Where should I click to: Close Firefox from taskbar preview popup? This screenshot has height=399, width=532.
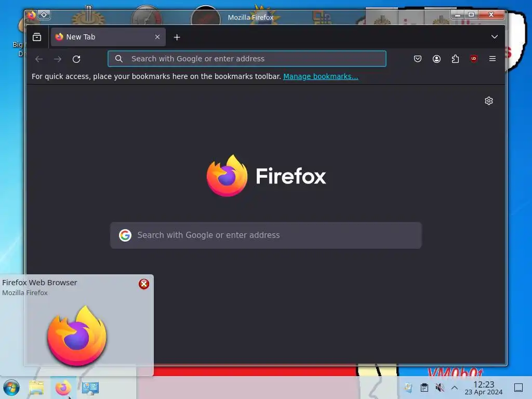click(144, 284)
